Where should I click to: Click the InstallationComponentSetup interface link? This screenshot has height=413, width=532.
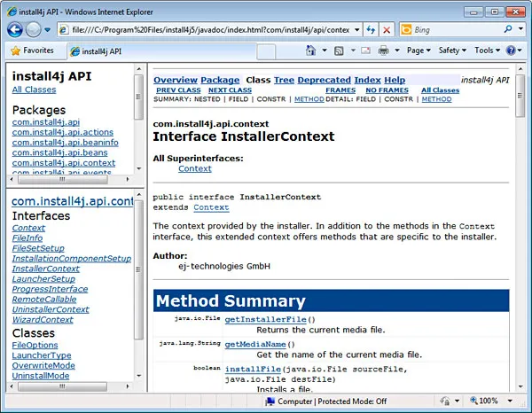coord(72,259)
